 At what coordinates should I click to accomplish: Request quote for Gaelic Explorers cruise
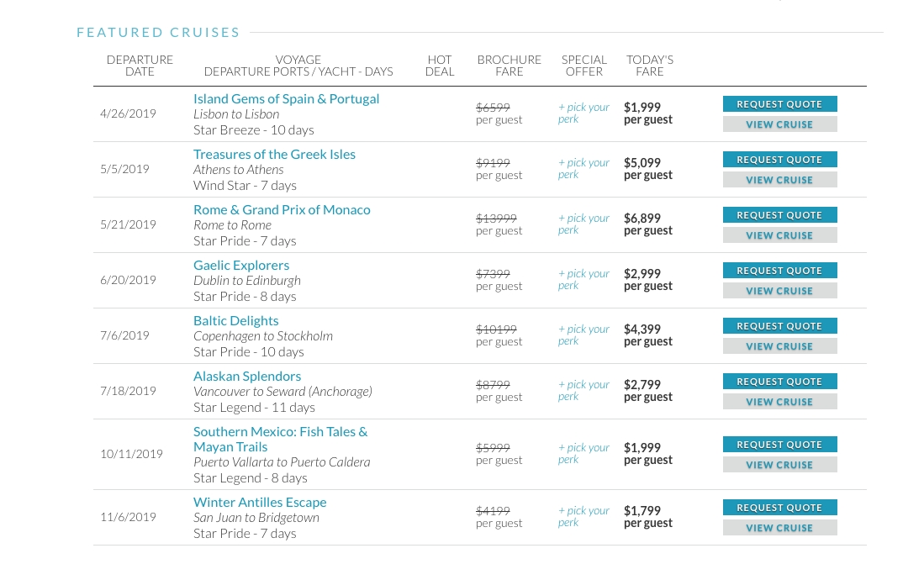[x=779, y=271]
